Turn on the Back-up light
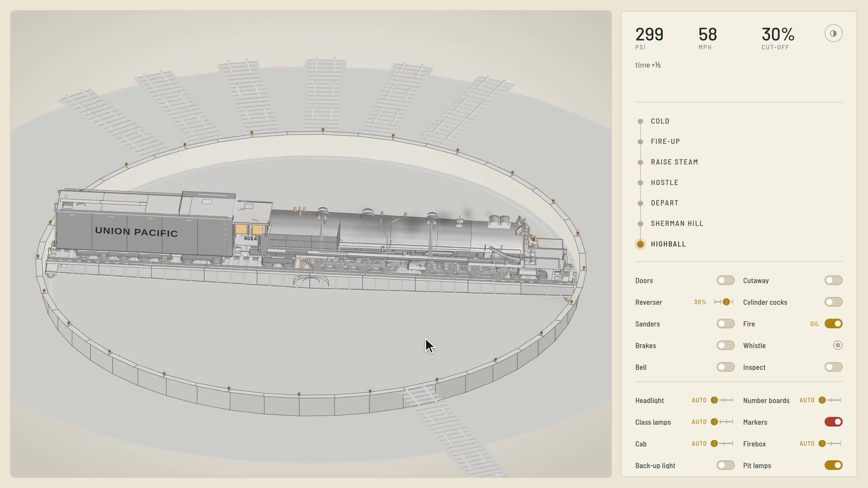Viewport: 868px width, 488px height. coord(726,465)
